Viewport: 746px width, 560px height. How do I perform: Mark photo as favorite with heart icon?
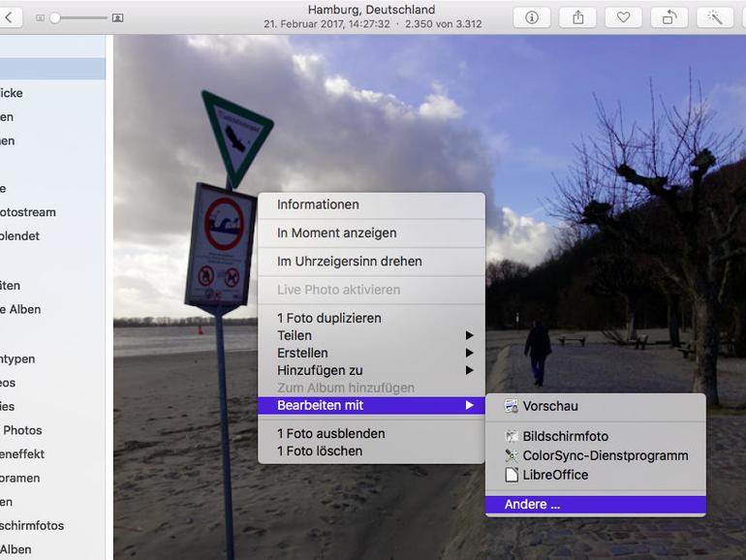(623, 17)
